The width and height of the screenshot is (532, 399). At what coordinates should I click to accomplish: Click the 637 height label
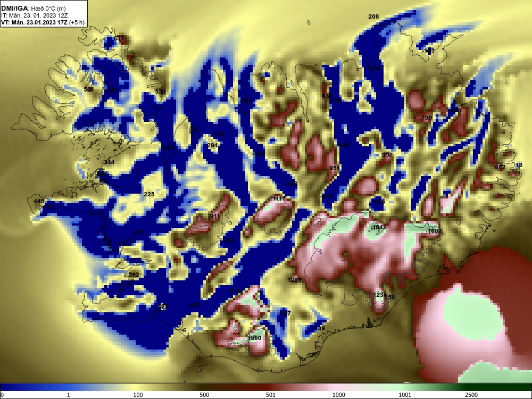(119, 38)
